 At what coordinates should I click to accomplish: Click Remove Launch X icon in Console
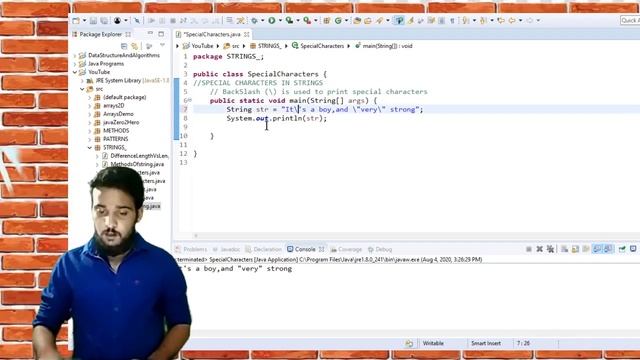[540, 249]
